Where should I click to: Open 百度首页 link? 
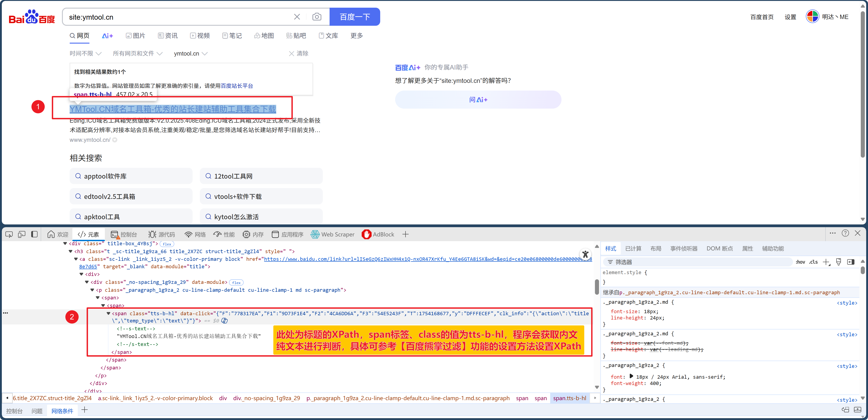pyautogui.click(x=762, y=17)
